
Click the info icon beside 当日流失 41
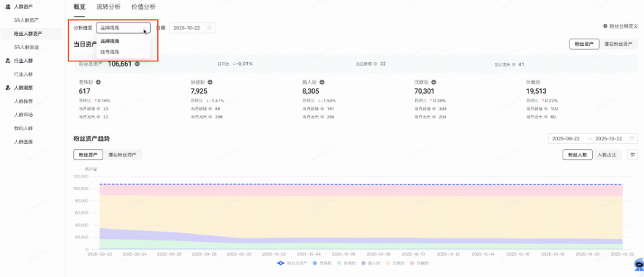coord(514,64)
